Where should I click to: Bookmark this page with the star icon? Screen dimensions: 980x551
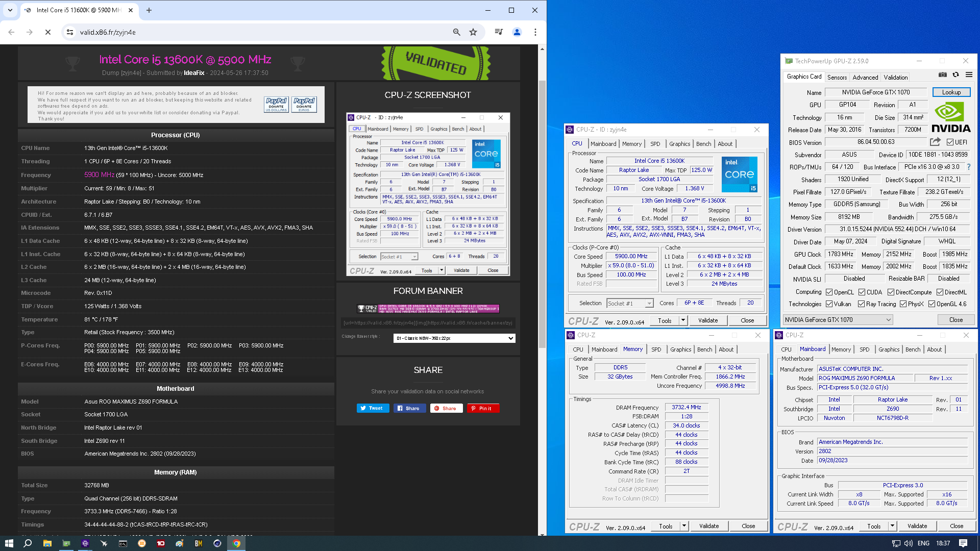point(473,32)
